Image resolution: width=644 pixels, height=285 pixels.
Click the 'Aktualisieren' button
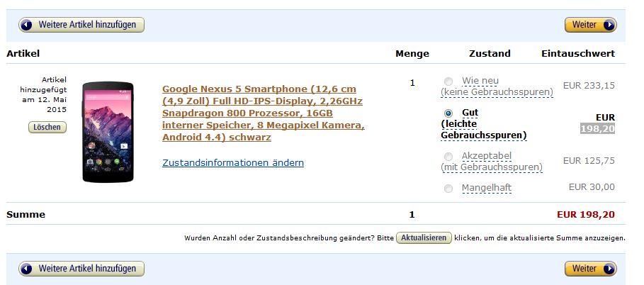pyautogui.click(x=424, y=238)
